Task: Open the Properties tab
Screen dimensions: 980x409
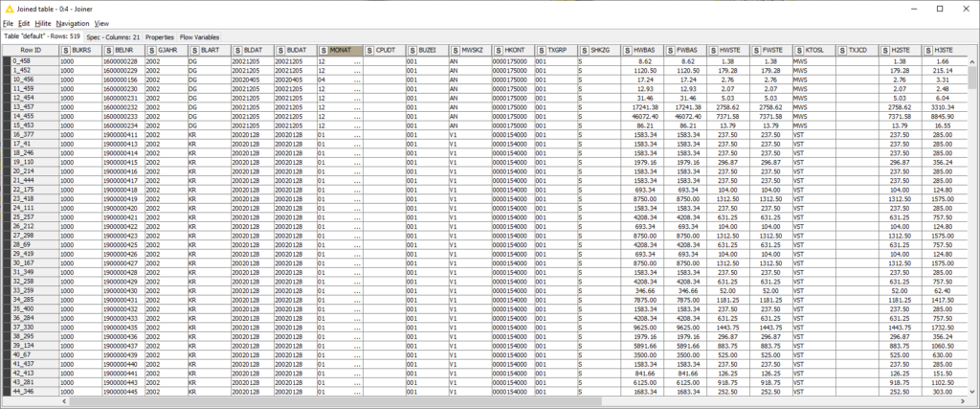Action: [x=159, y=36]
